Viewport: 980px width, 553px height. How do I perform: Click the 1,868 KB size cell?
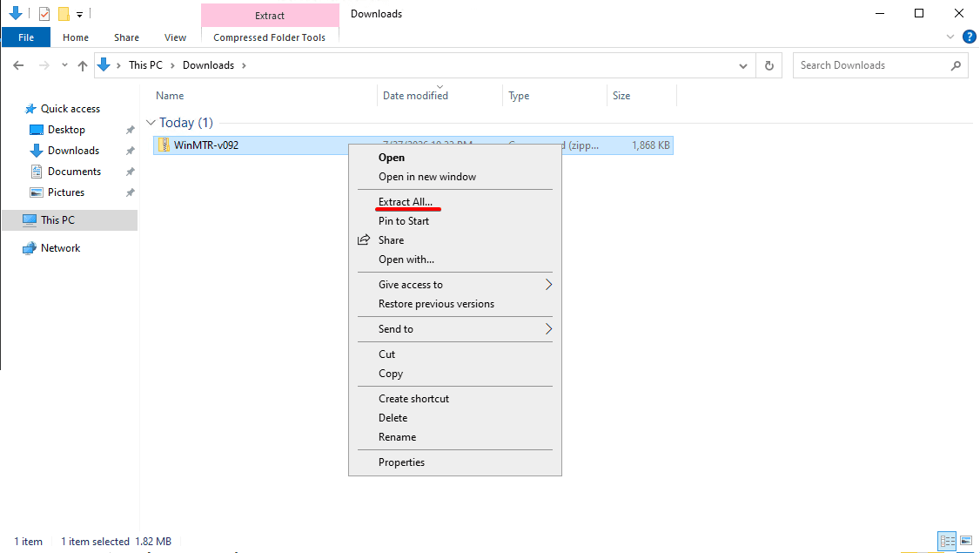point(651,145)
